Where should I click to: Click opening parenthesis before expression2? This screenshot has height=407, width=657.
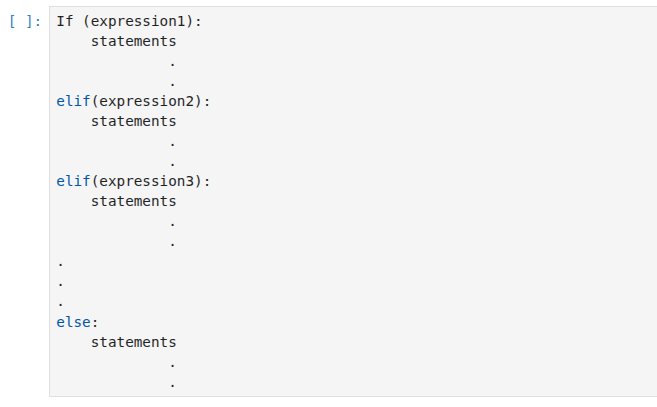click(95, 101)
